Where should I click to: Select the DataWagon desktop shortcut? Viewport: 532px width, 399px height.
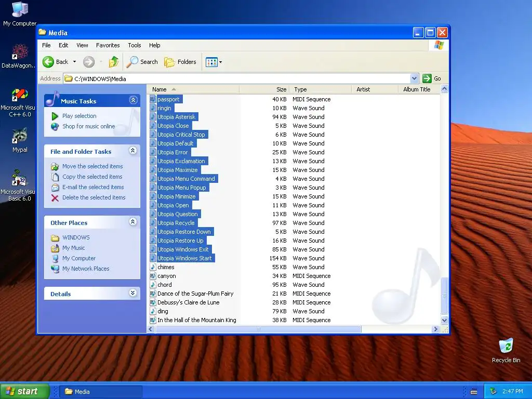(20, 51)
